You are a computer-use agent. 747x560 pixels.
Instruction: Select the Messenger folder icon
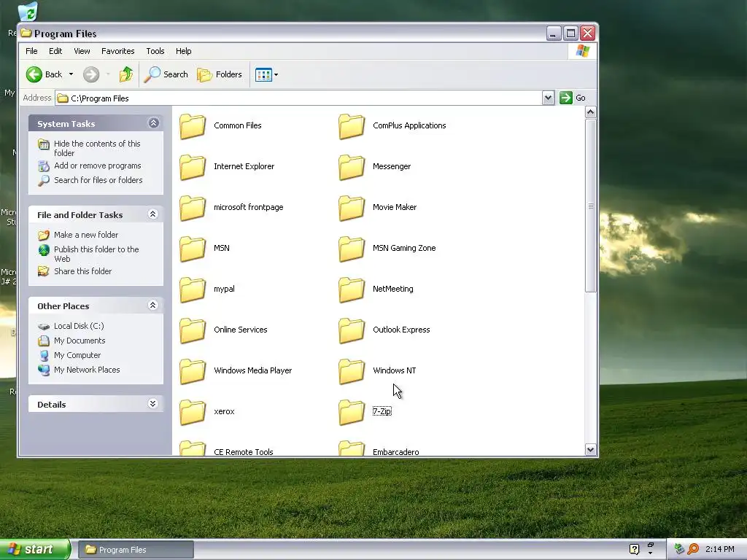tap(352, 167)
